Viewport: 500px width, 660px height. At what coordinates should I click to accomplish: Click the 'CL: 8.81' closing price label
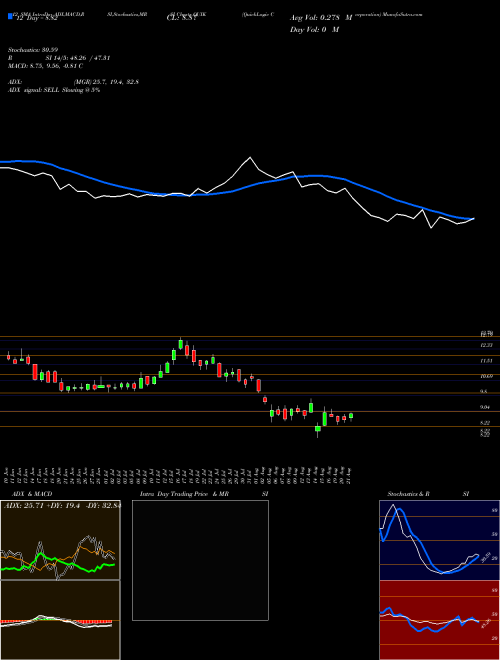point(181,18)
